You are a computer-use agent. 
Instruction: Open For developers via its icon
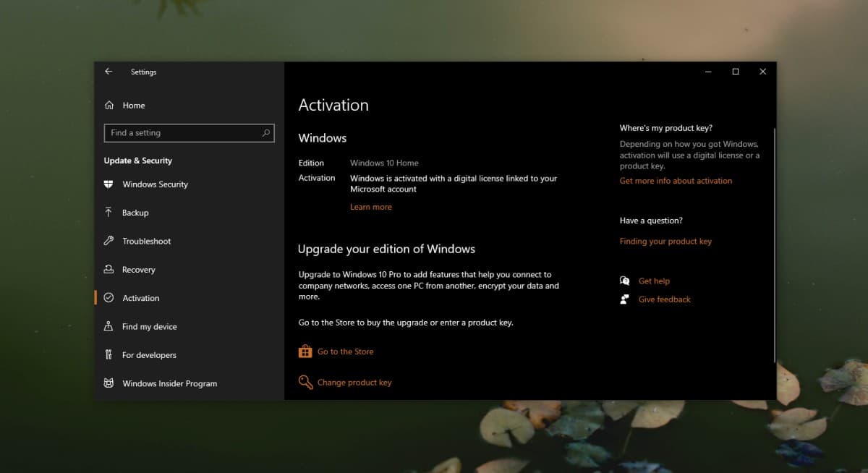point(109,355)
